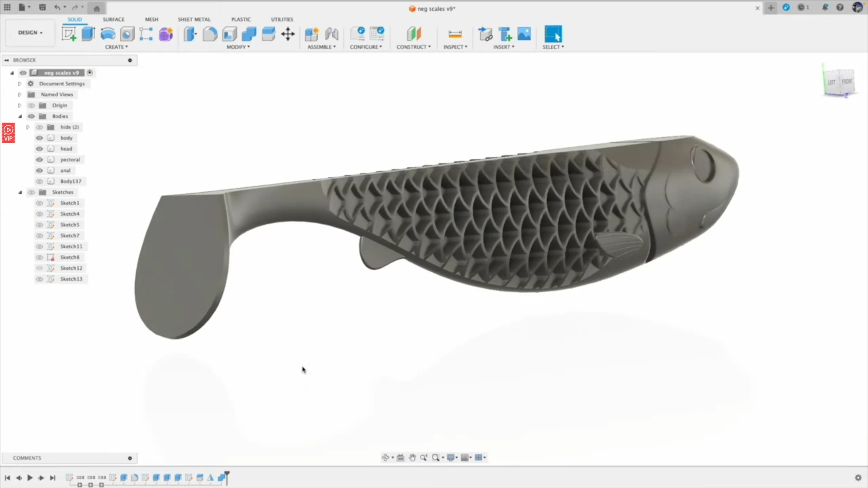Click the Create Sketch tool icon
Screen dimensions: 868x488
69,34
